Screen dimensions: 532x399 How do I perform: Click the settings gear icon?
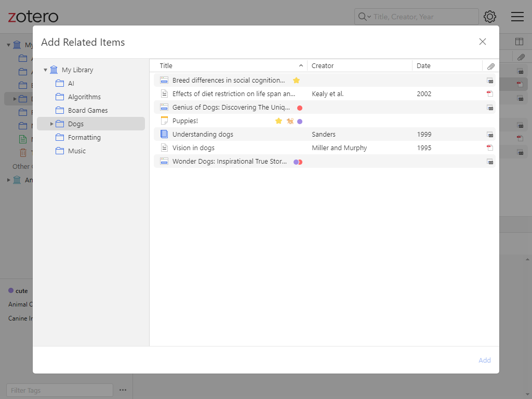click(489, 17)
